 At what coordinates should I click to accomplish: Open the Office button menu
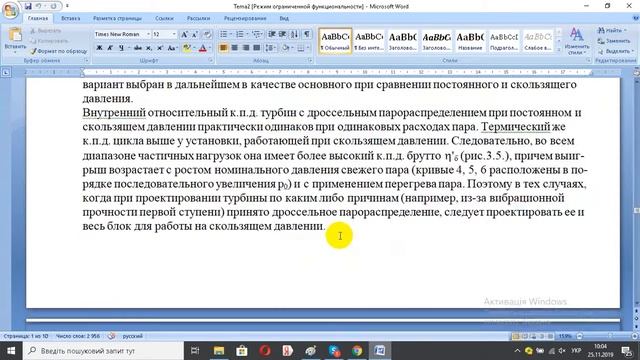pos(10,10)
